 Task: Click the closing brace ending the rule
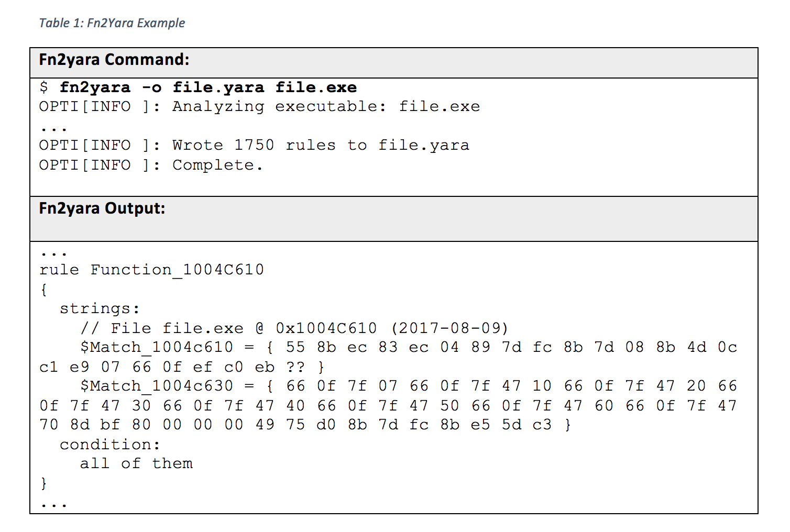(44, 483)
